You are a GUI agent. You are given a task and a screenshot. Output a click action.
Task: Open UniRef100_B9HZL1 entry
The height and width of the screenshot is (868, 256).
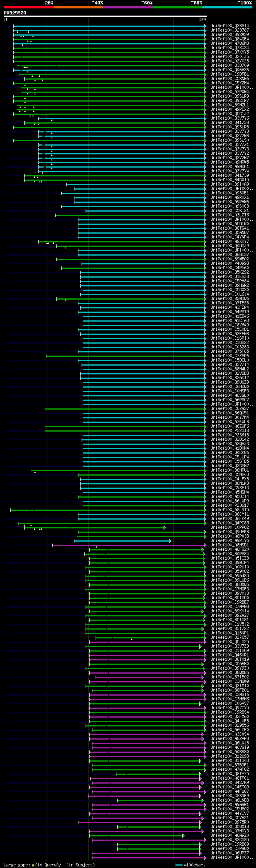(x=230, y=105)
